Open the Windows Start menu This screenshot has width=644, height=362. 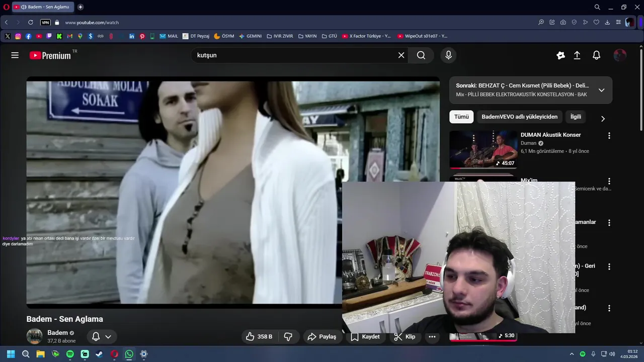tap(11, 354)
